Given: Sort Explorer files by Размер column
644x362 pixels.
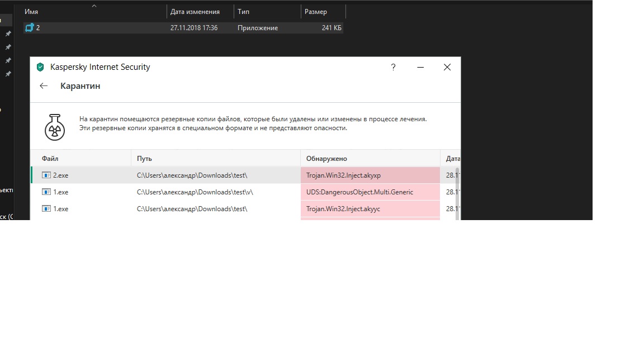Looking at the screenshot, I should [x=316, y=12].
